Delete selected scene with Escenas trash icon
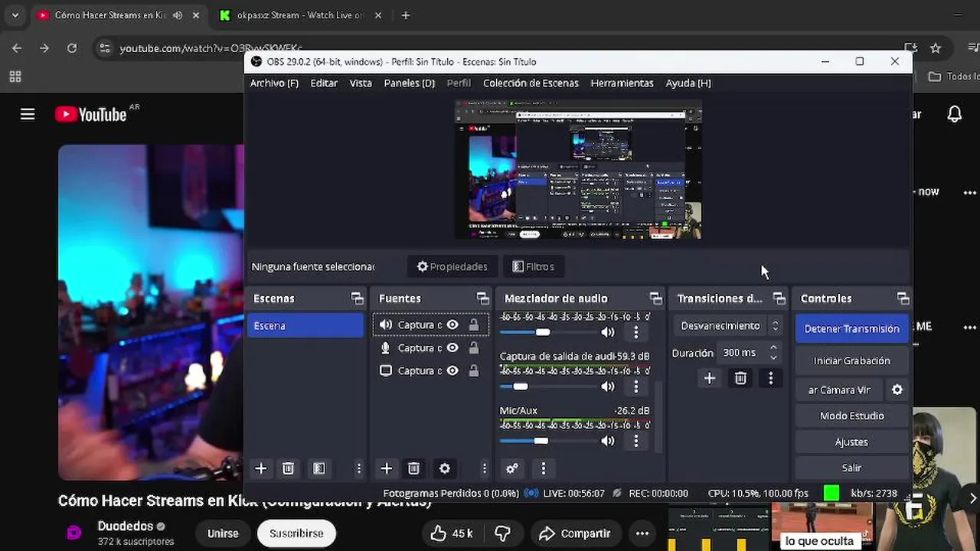980x551 pixels. [x=288, y=468]
